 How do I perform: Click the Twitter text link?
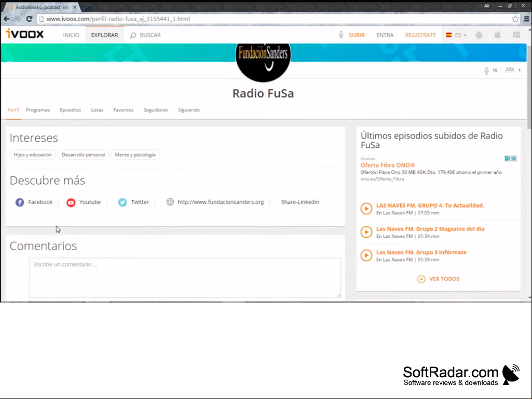click(x=140, y=202)
